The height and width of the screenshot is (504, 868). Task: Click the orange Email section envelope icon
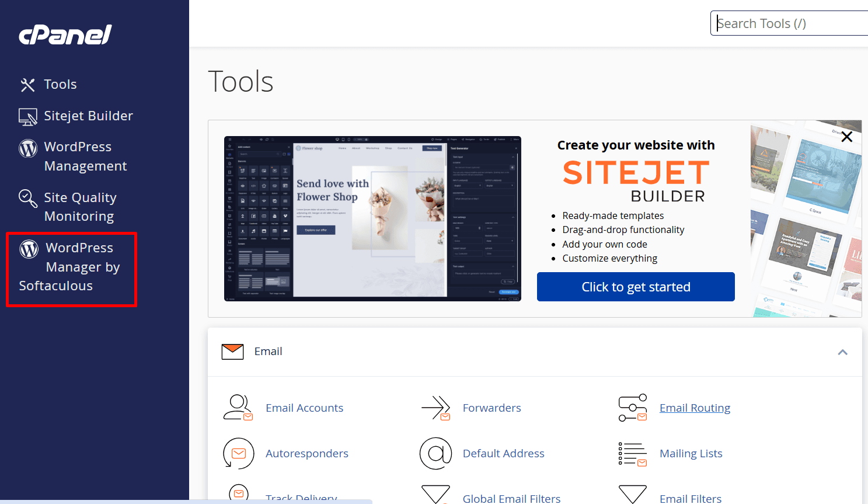[x=232, y=351]
